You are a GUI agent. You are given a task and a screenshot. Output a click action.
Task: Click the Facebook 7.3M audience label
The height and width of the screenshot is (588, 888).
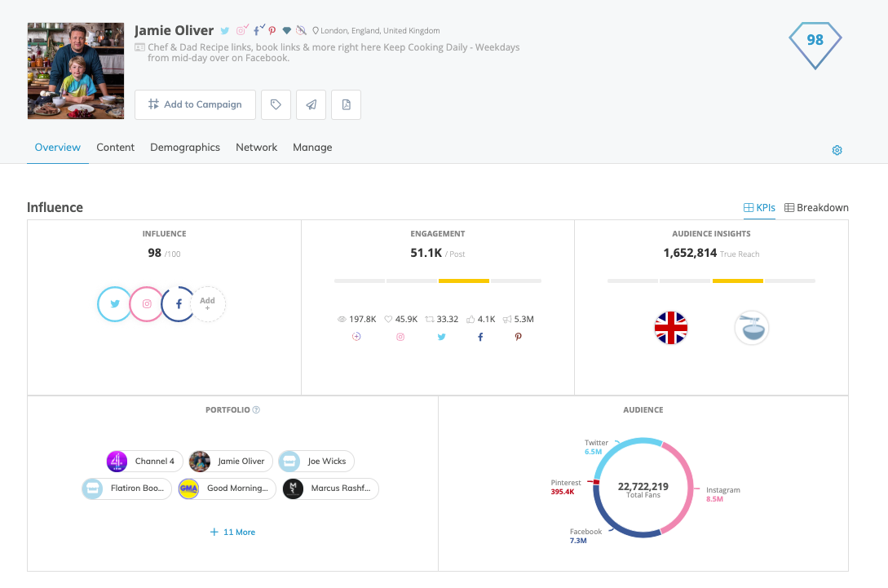pos(585,536)
